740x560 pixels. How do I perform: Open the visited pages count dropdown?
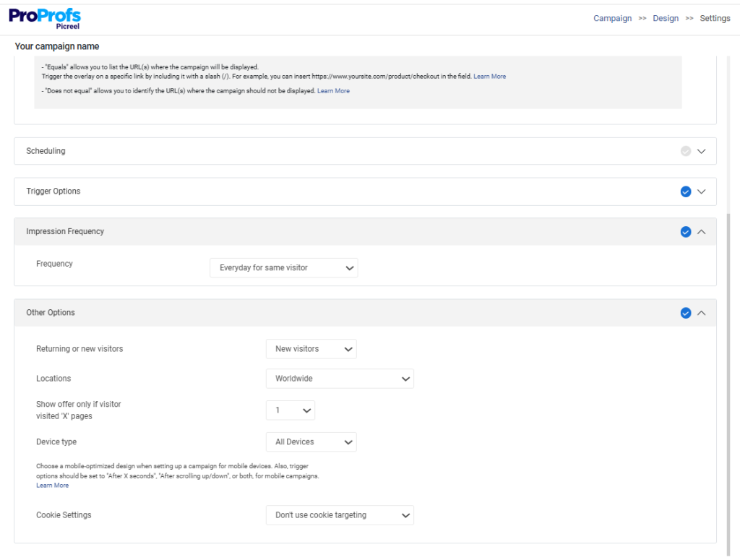point(290,410)
